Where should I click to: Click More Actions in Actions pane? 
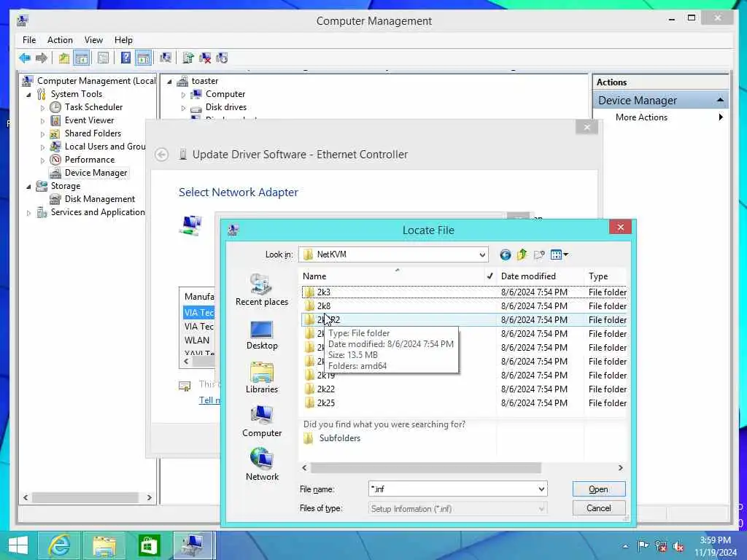coord(641,117)
